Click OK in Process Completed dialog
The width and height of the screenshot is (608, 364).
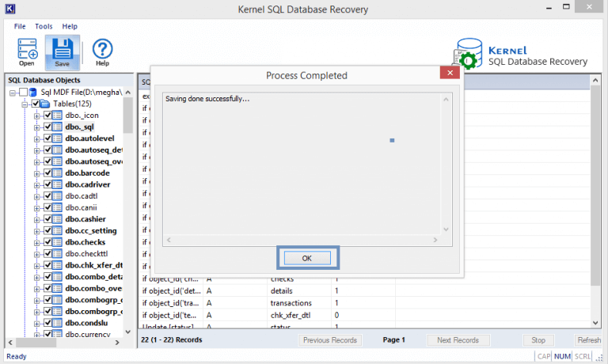tap(307, 258)
